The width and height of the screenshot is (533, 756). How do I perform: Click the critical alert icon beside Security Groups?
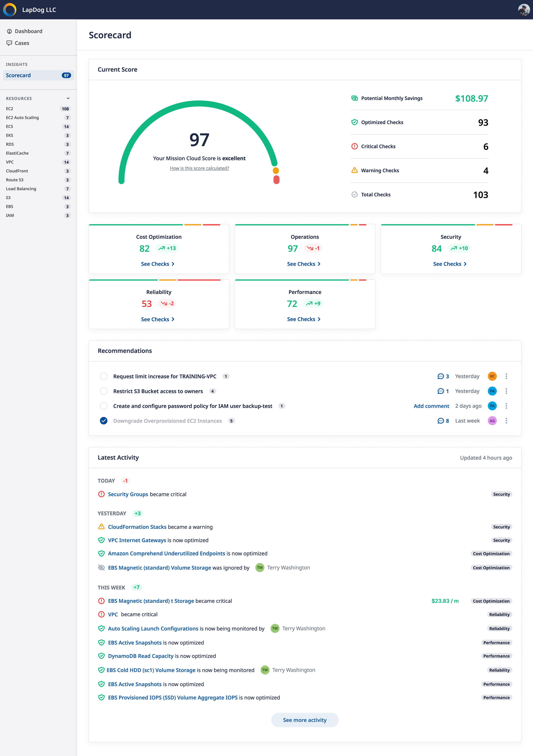[101, 494]
